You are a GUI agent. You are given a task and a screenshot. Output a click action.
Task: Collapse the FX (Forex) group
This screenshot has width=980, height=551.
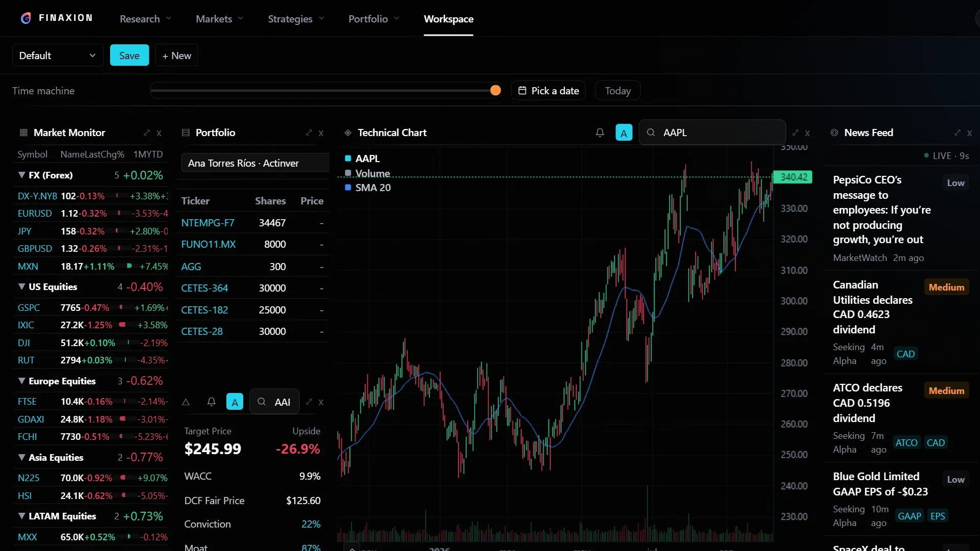pyautogui.click(x=21, y=175)
